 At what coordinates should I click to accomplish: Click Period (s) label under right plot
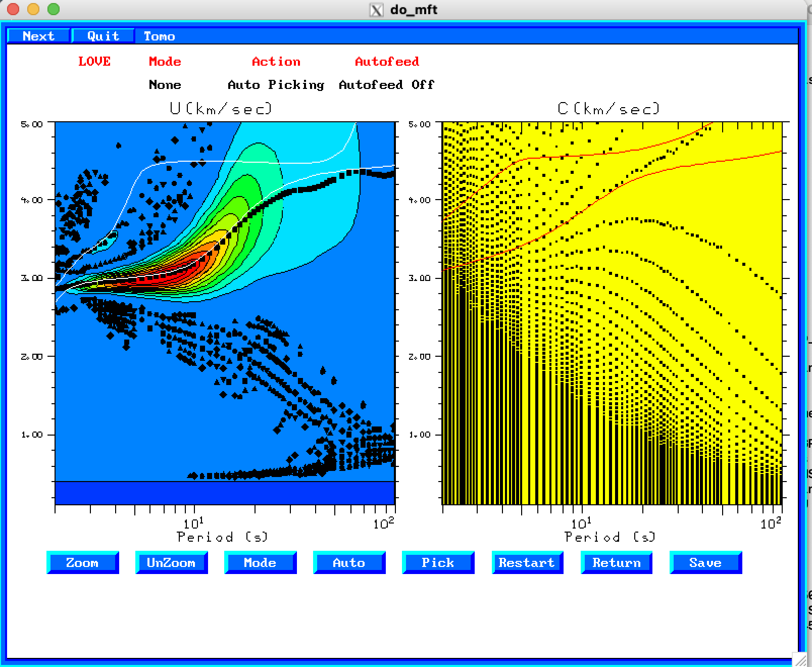(x=610, y=537)
